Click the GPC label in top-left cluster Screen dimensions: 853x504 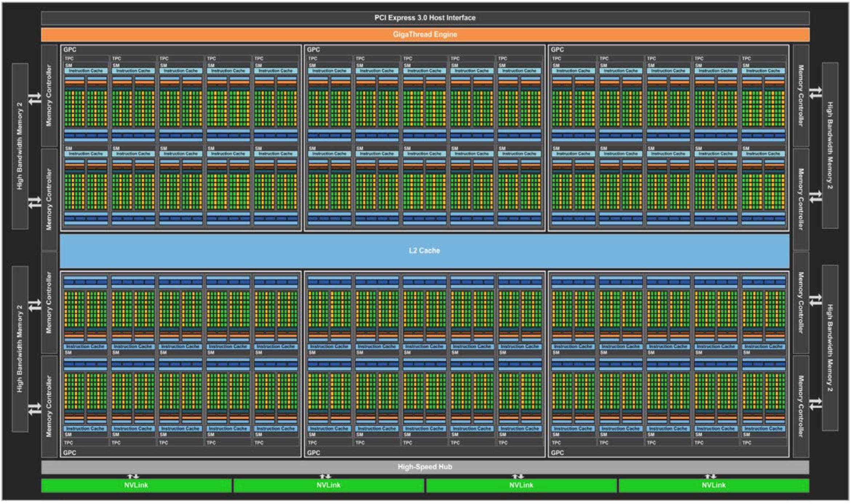click(x=70, y=50)
